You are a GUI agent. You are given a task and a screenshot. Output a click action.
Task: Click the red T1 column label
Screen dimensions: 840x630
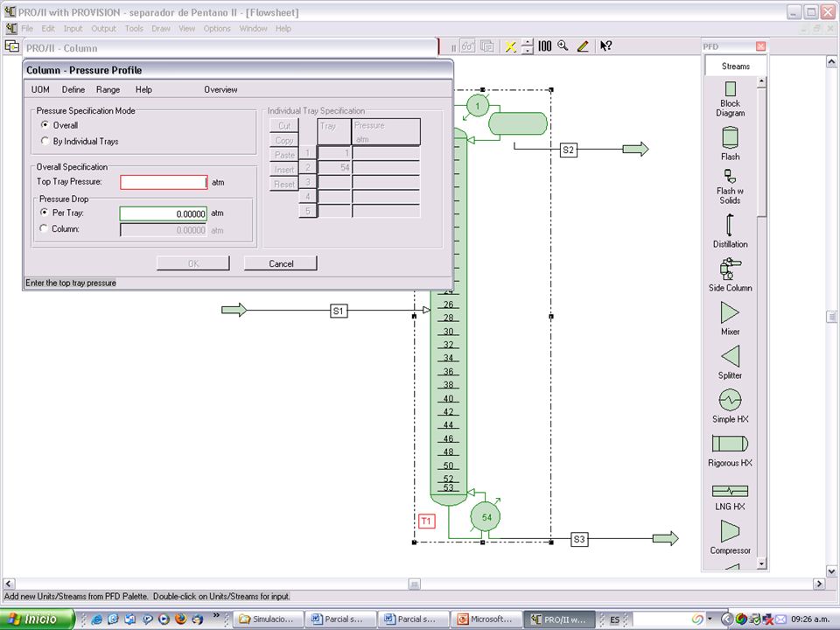(426, 521)
